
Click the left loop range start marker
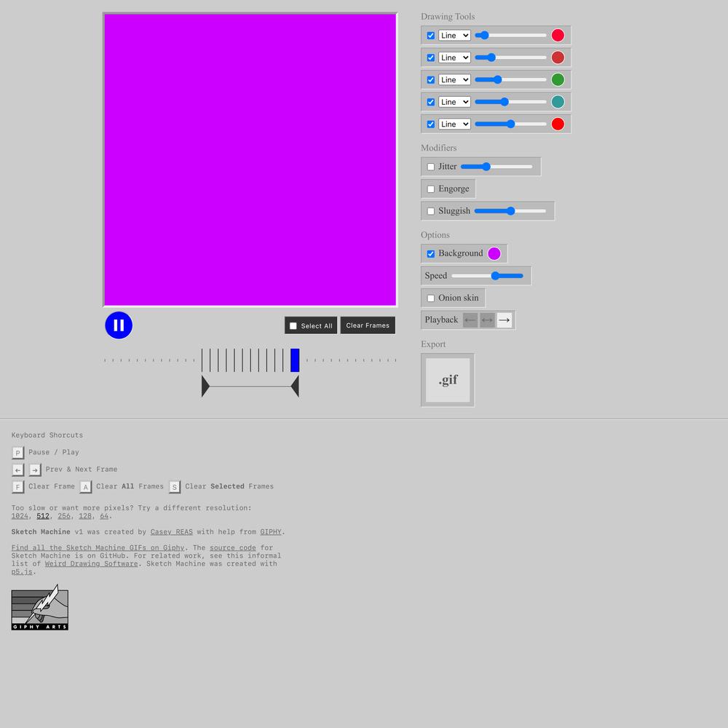pos(205,387)
